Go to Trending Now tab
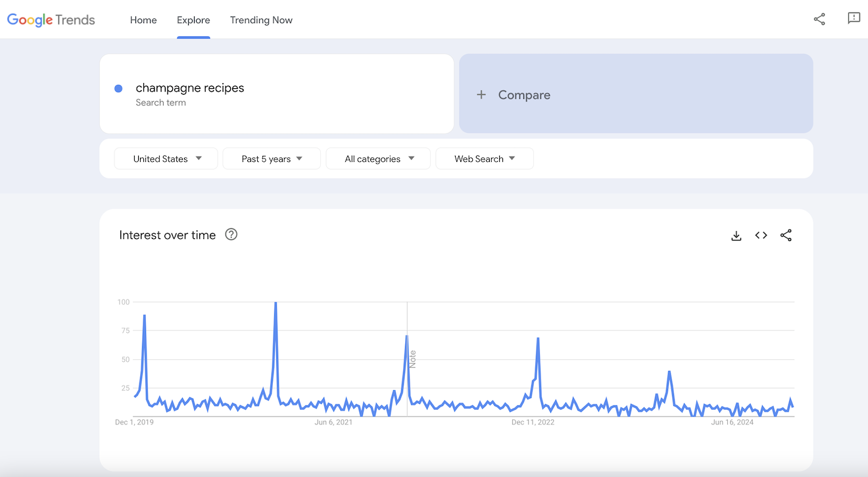Image resolution: width=868 pixels, height=477 pixels. 261,20
